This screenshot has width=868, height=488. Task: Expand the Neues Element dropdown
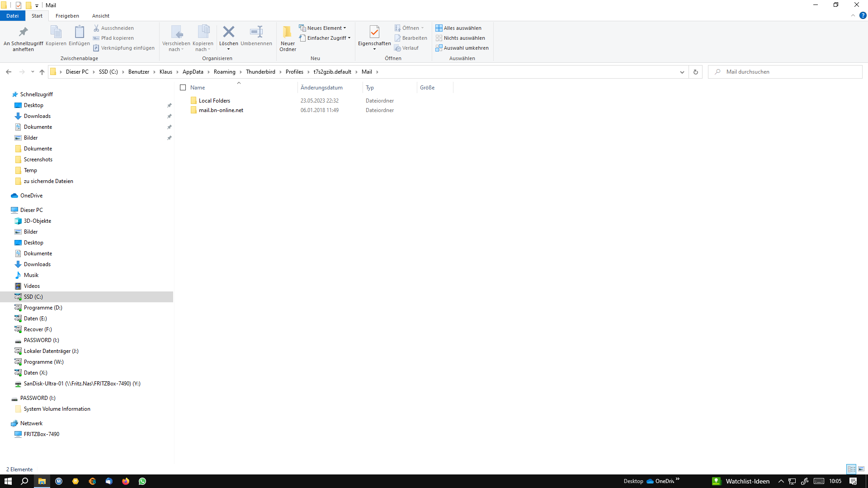(x=322, y=28)
